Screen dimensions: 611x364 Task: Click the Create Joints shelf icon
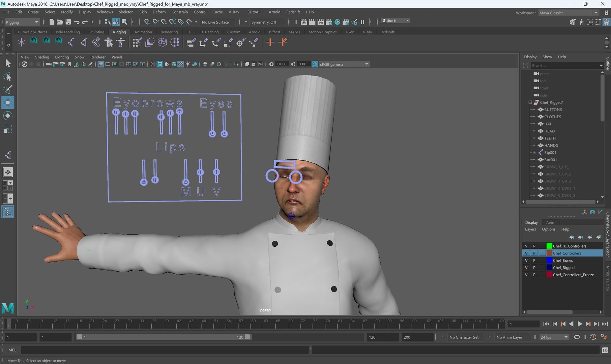71,42
